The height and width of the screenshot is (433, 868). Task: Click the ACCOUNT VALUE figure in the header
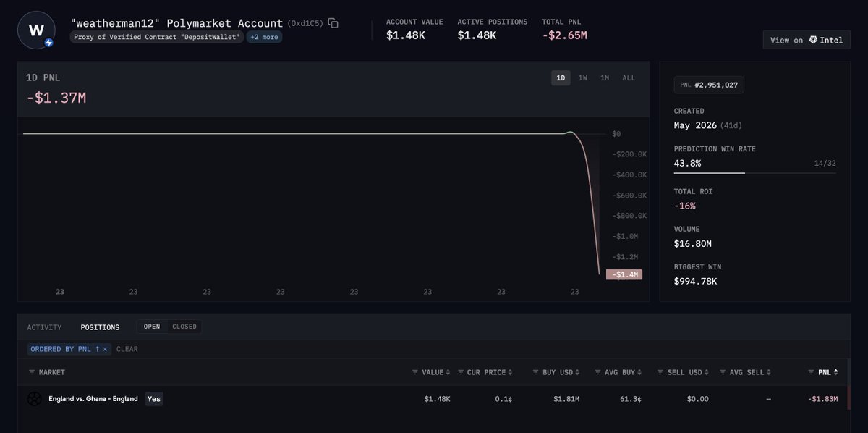click(406, 35)
